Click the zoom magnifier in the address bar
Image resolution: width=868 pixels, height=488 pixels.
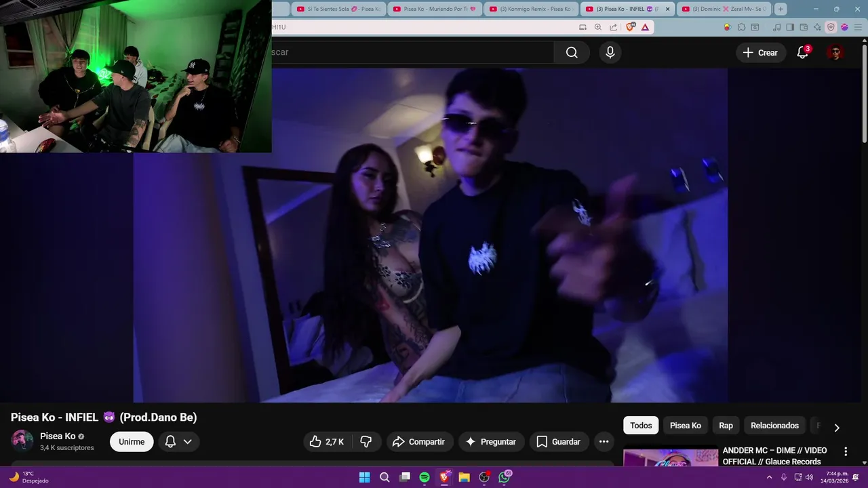click(x=597, y=27)
